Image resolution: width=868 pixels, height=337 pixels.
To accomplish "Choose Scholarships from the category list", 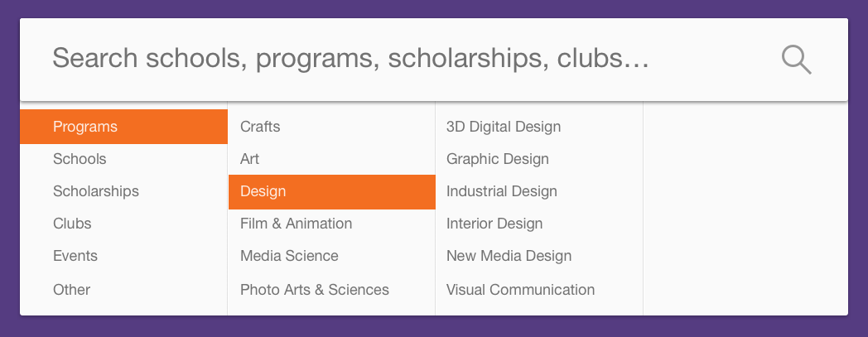I will tap(123, 191).
